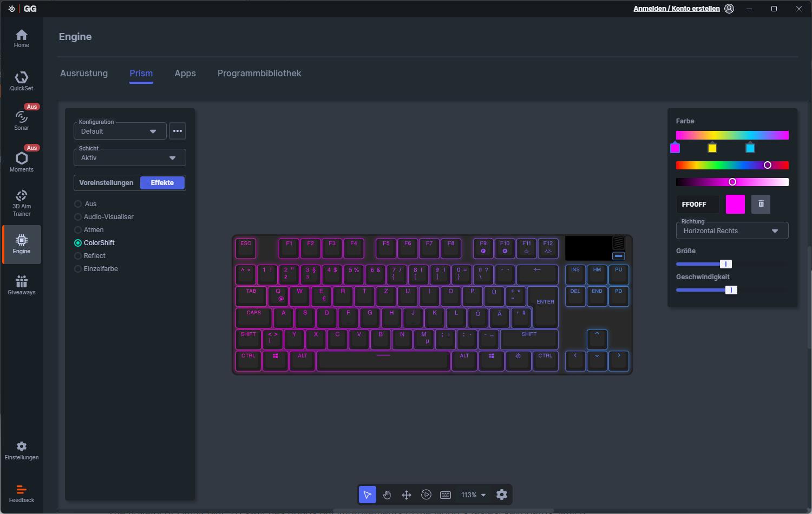Delete the selected color with trash icon

click(761, 204)
